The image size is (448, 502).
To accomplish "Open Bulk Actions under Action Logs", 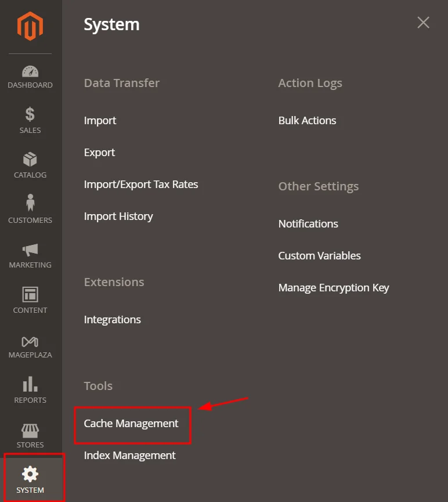I will pyautogui.click(x=307, y=121).
